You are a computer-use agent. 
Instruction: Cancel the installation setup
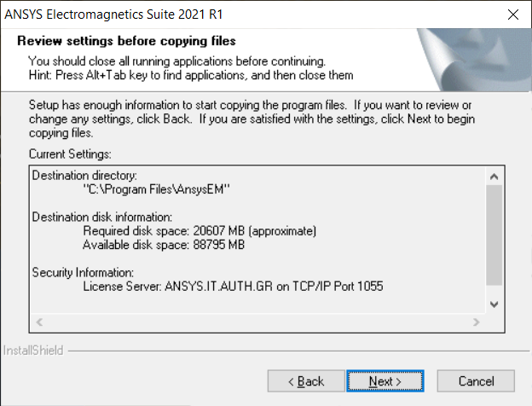pyautogui.click(x=476, y=381)
